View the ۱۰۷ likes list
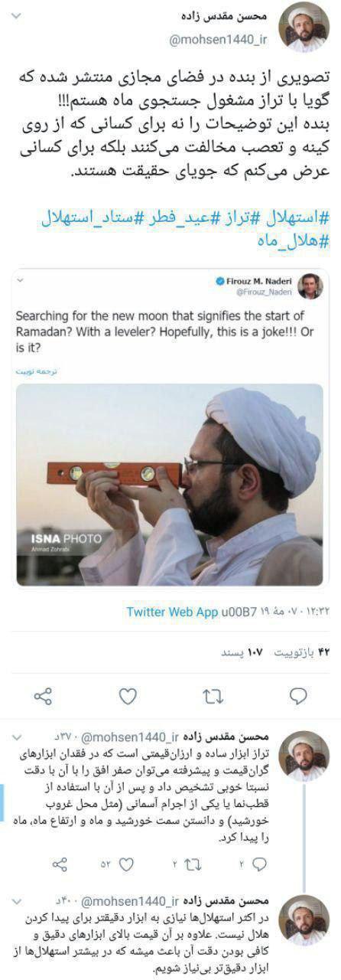Screen dimensions: 341x980 pyautogui.click(x=242, y=652)
